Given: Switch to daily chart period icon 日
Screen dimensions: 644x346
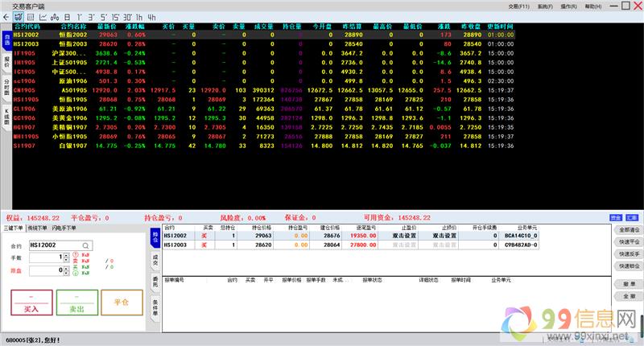Looking at the screenshot, I should coord(68,15).
